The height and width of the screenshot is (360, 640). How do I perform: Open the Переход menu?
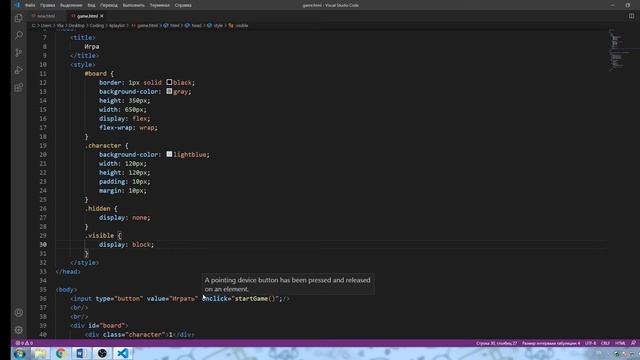[x=109, y=5]
